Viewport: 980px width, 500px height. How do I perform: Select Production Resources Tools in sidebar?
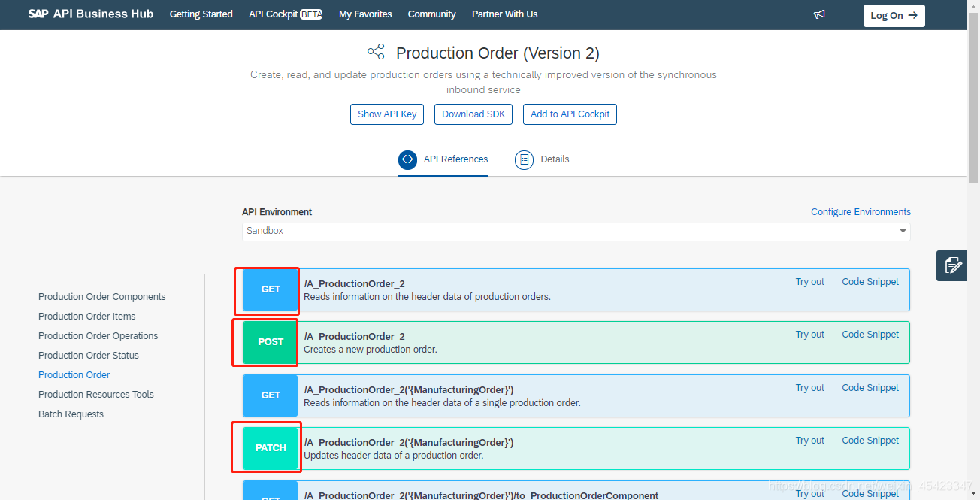coord(96,395)
